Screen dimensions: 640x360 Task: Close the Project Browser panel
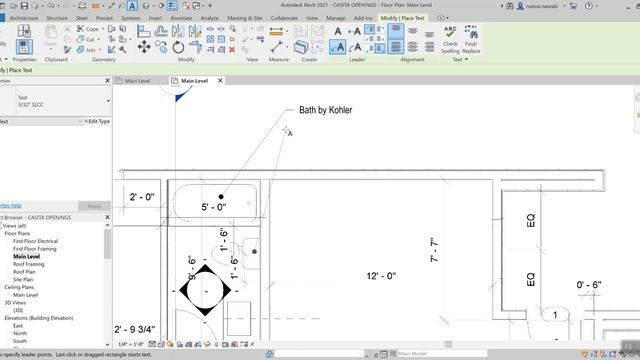(x=107, y=217)
